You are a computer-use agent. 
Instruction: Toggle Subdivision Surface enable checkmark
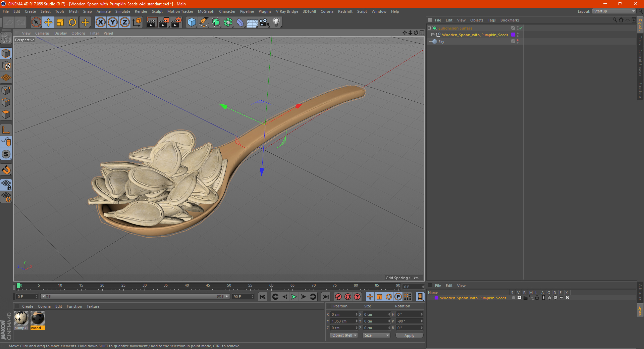click(x=521, y=28)
